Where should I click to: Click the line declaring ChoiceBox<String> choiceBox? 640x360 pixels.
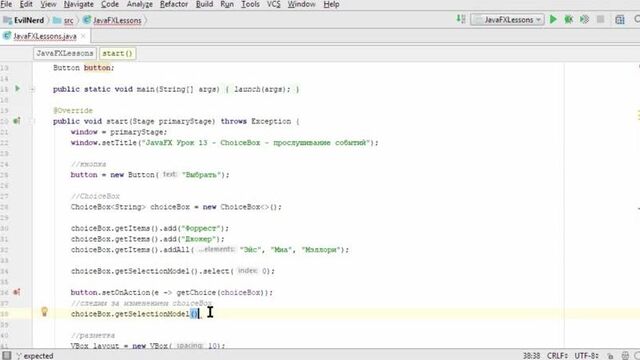coord(176,207)
